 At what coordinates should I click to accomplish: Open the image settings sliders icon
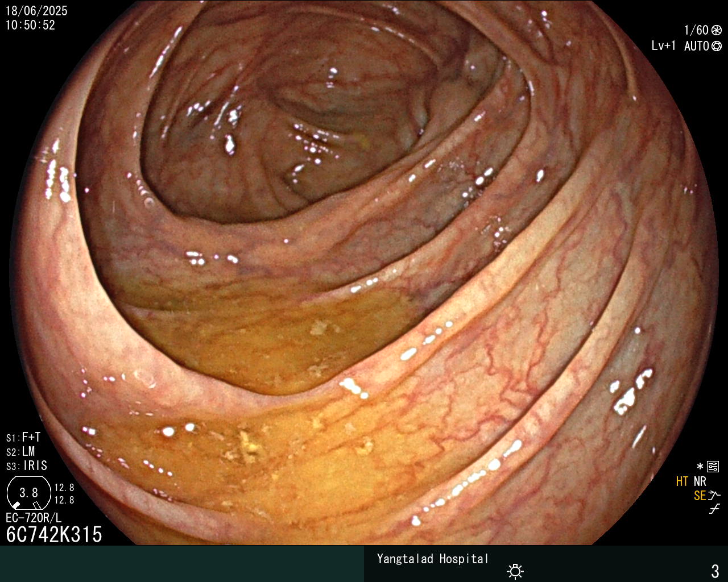(713, 467)
